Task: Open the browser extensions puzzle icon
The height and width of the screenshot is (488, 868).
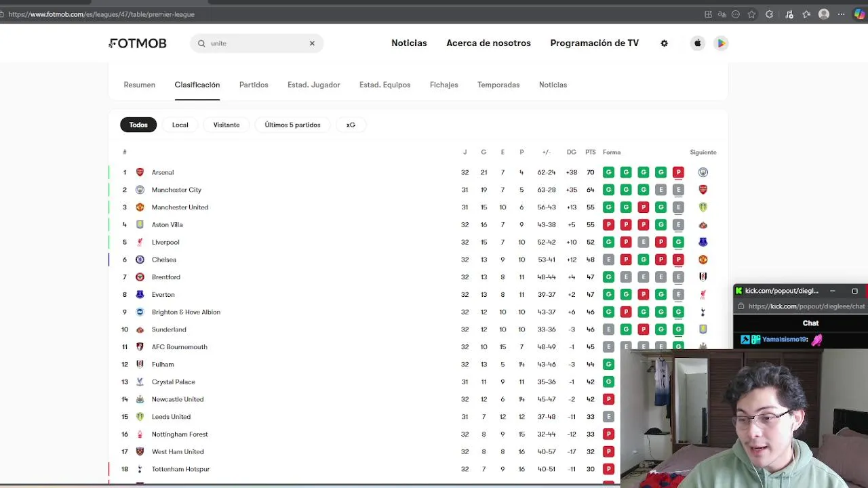Action: pyautogui.click(x=769, y=14)
